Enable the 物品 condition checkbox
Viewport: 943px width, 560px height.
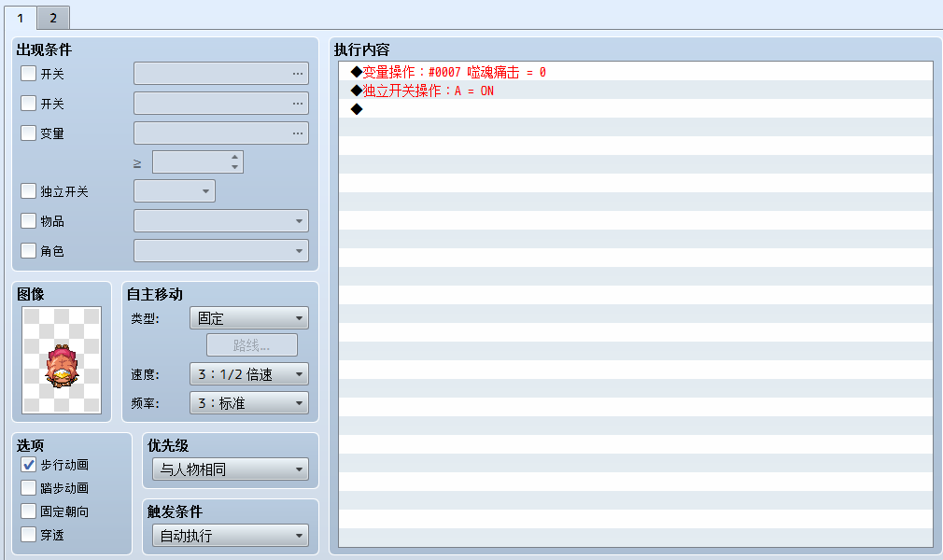click(x=28, y=221)
